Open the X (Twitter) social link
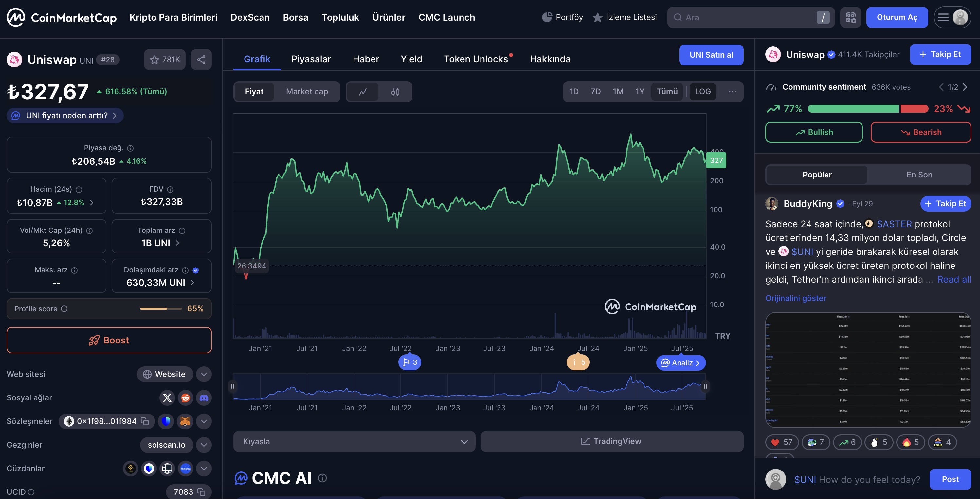 tap(167, 398)
